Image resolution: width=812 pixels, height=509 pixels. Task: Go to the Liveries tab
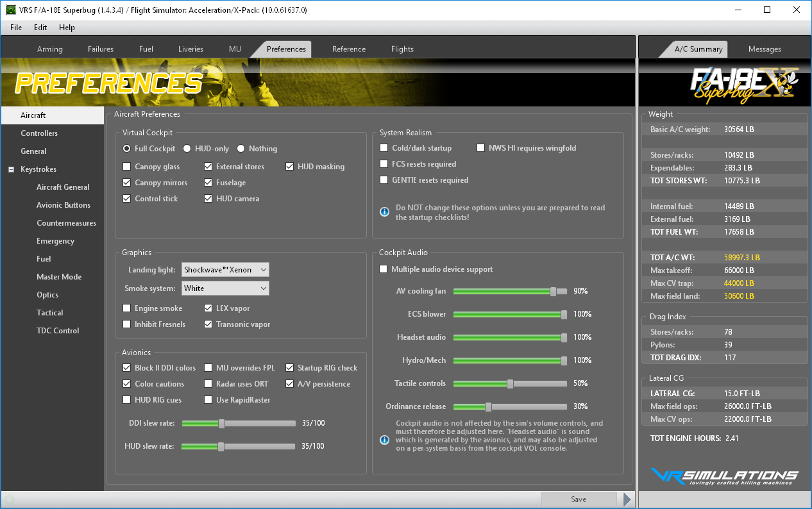coord(190,49)
